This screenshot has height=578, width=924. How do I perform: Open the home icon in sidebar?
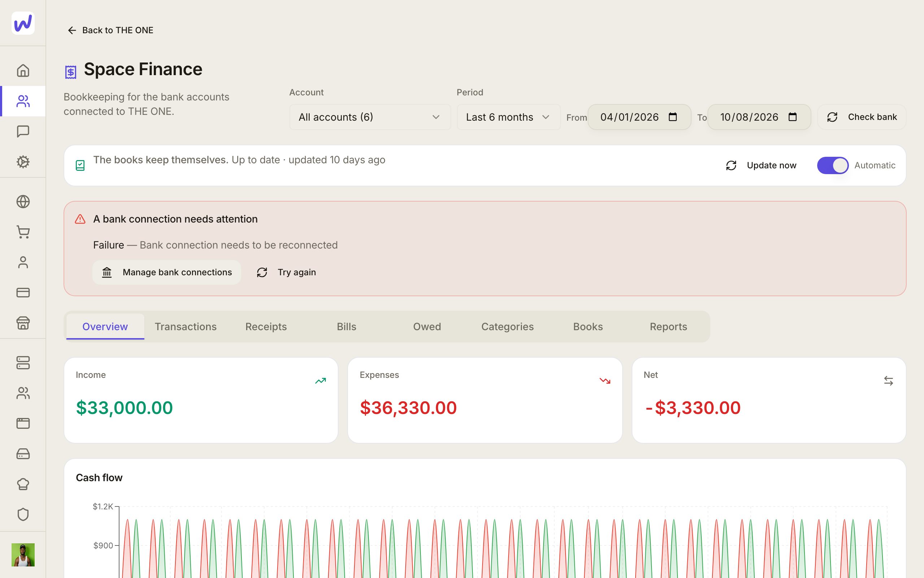tap(23, 71)
